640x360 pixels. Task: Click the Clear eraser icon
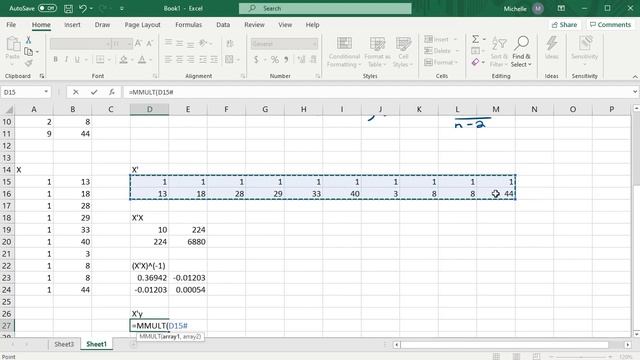click(476, 62)
